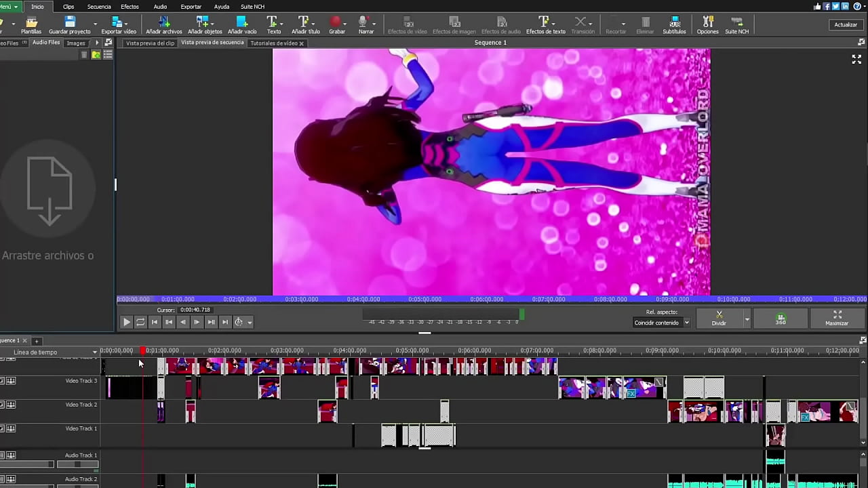Expand Narrar dropdown arrow
Image resolution: width=868 pixels, height=488 pixels.
point(372,23)
